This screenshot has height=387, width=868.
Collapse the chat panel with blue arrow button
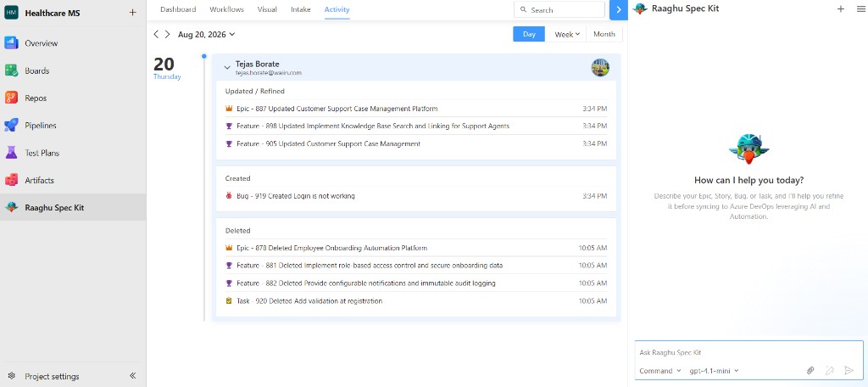pyautogui.click(x=618, y=9)
